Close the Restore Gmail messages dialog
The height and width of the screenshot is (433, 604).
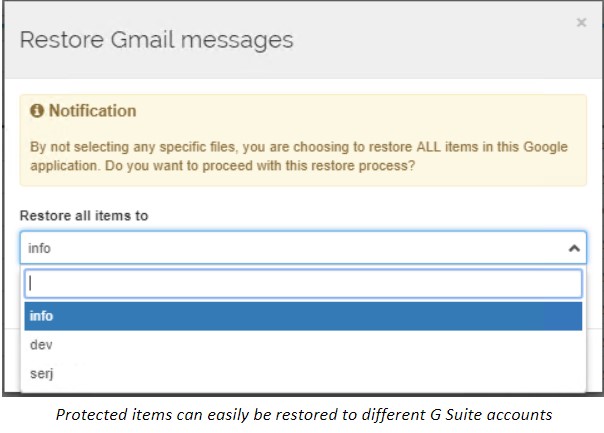coord(581,22)
